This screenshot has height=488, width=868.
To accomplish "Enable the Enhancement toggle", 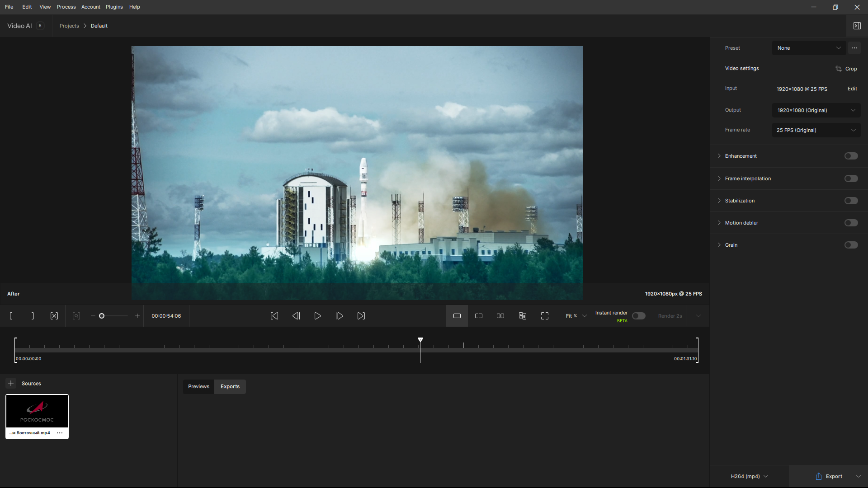I will (x=851, y=156).
